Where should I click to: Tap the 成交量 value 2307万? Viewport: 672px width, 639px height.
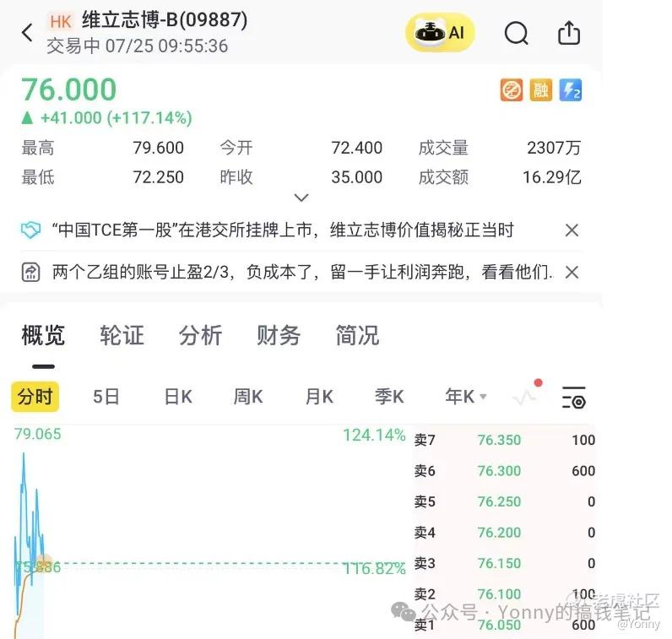(554, 148)
